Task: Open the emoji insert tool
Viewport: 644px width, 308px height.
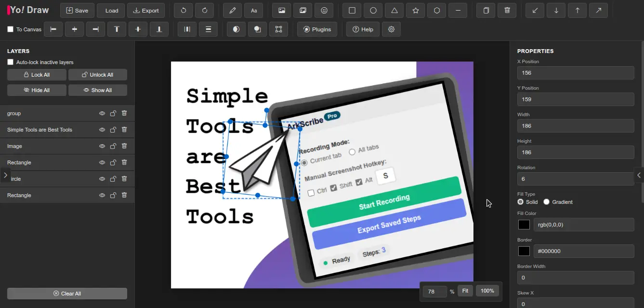Action: pos(324,10)
